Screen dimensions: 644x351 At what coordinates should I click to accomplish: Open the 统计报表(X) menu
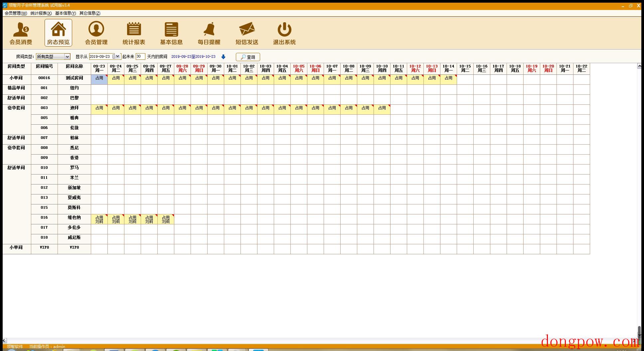tap(41, 13)
